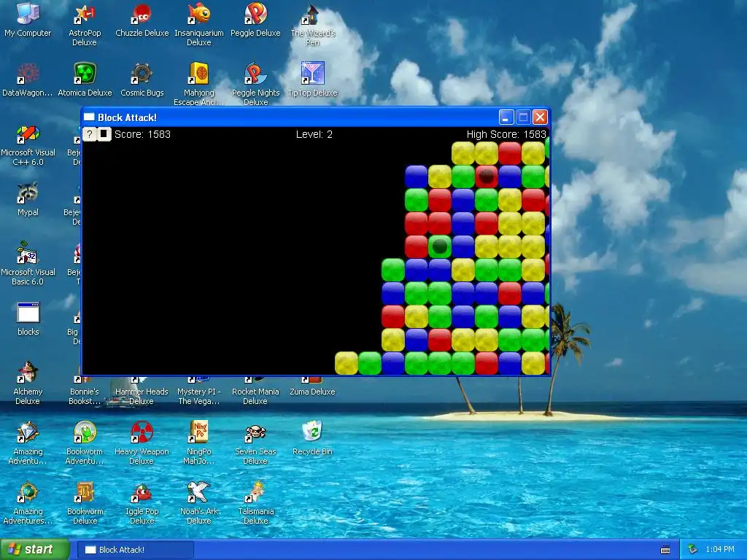
Task: Select Chuzzle Deluxe desktop shortcut
Action: pyautogui.click(x=142, y=20)
